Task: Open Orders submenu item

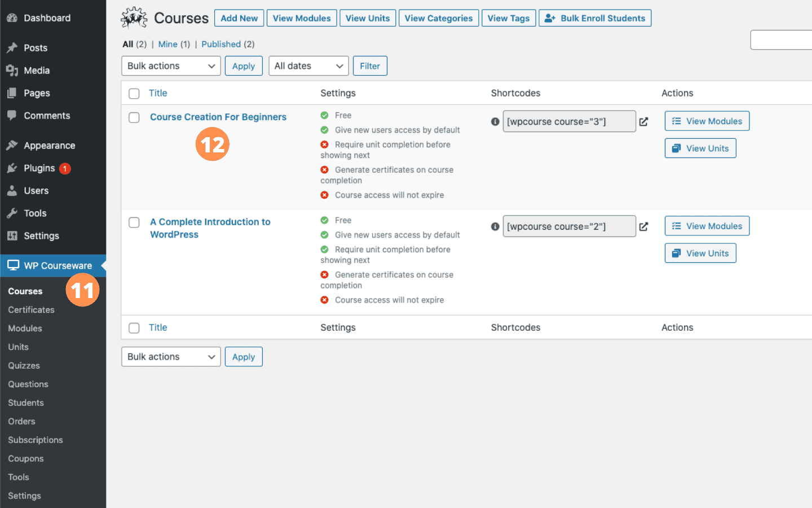Action: tap(21, 422)
